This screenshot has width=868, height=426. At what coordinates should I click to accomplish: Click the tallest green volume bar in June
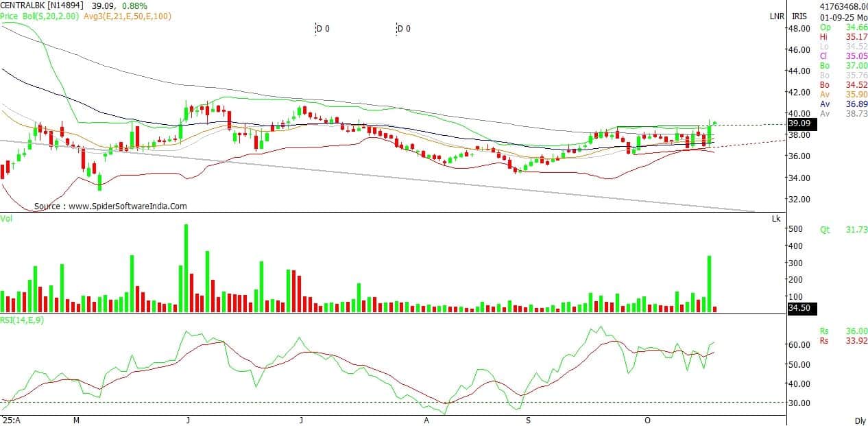(186, 268)
